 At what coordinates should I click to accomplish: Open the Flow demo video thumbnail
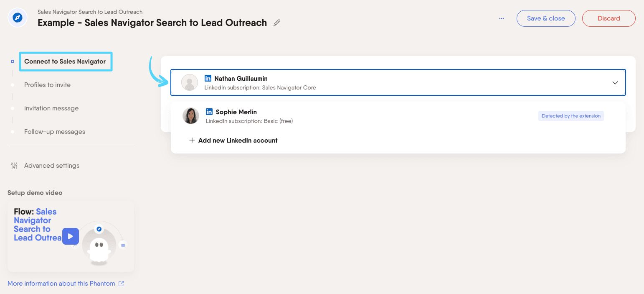[71, 236]
